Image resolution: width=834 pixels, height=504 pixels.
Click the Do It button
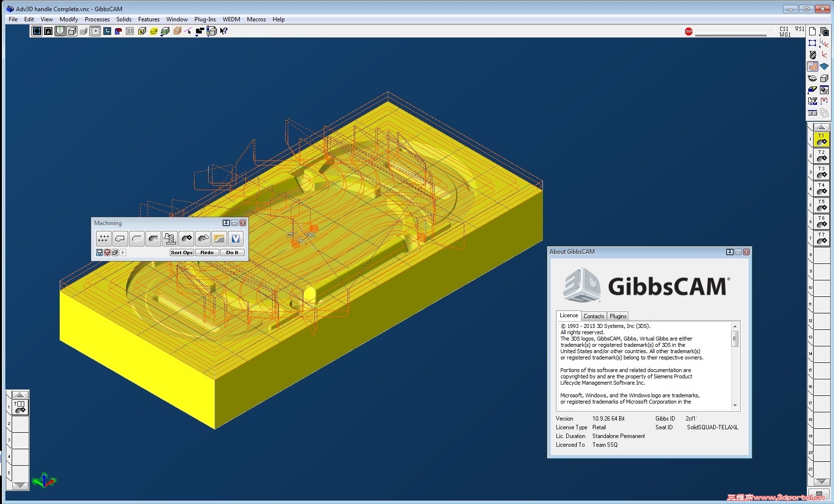[x=232, y=252]
